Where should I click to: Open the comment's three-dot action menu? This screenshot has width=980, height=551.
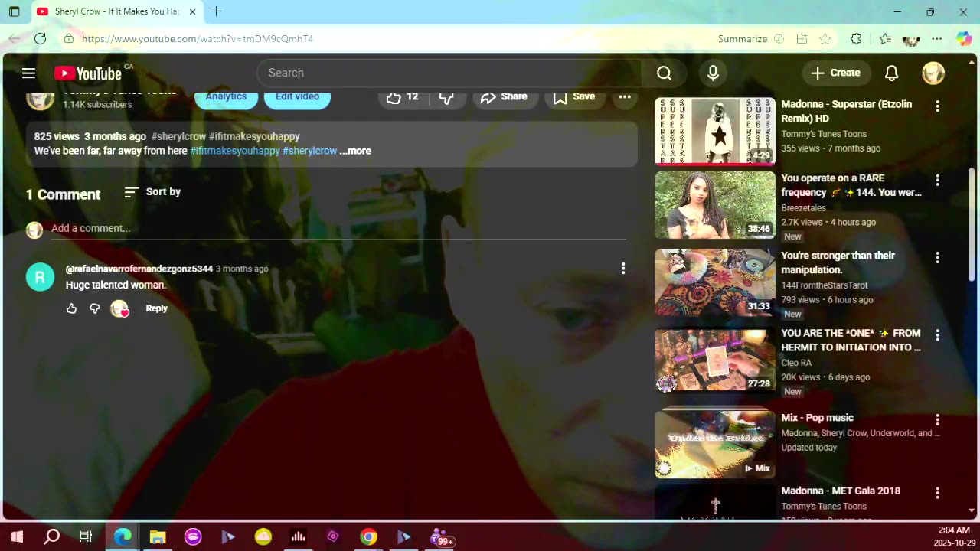click(x=623, y=268)
